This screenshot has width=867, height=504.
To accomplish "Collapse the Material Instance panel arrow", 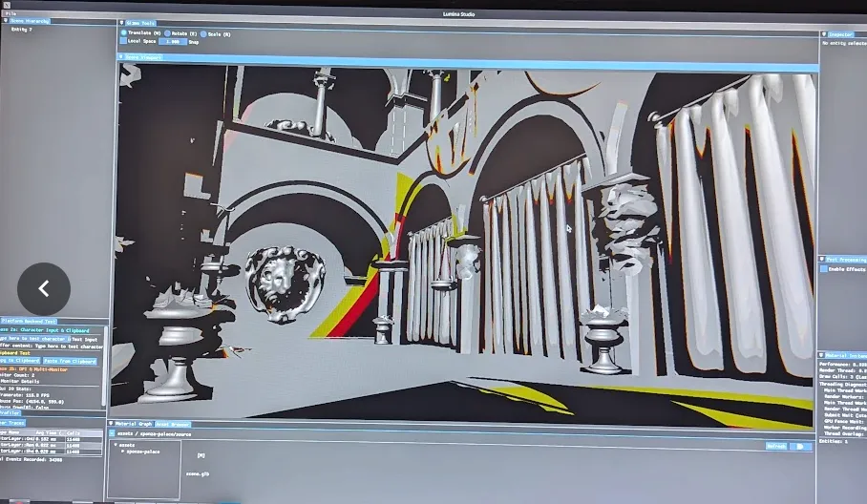I will (x=821, y=355).
